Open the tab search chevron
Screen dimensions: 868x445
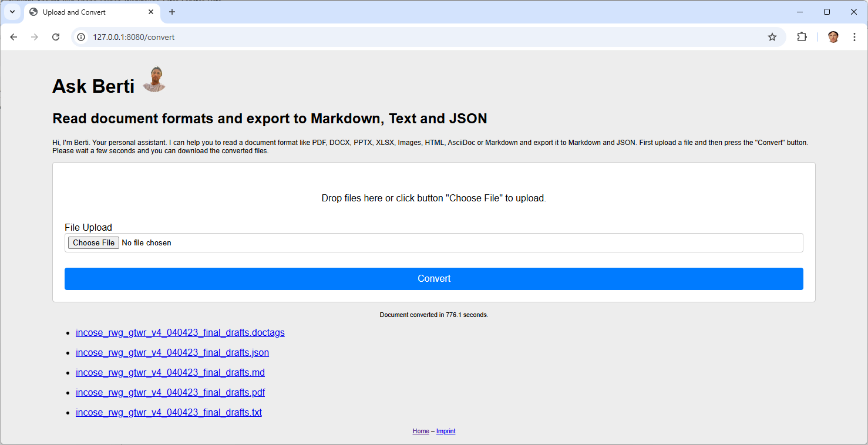pos(12,12)
